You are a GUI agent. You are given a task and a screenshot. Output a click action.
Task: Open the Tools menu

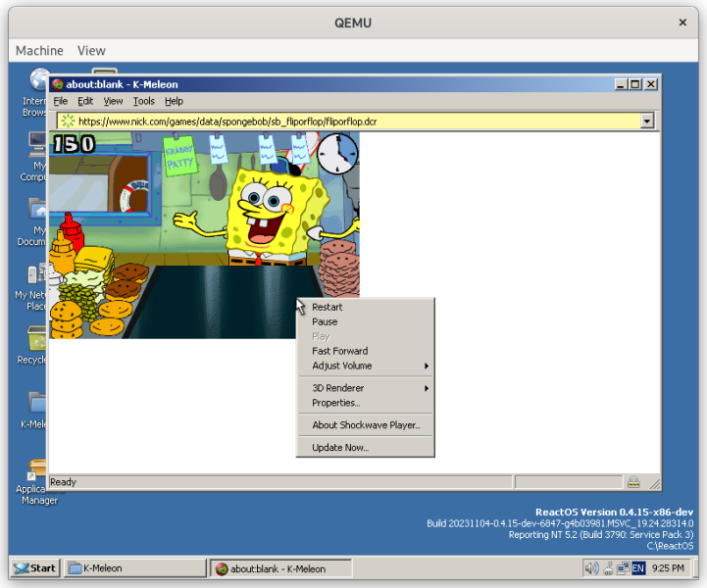[144, 101]
